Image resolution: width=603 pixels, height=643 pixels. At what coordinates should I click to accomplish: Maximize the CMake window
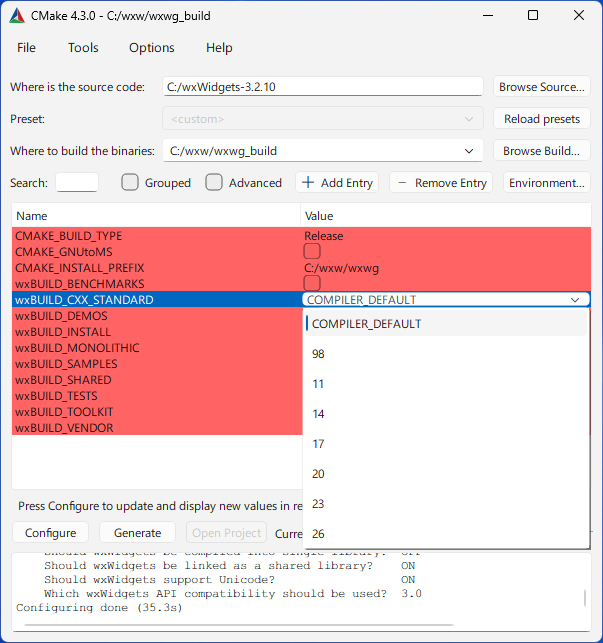click(x=533, y=16)
